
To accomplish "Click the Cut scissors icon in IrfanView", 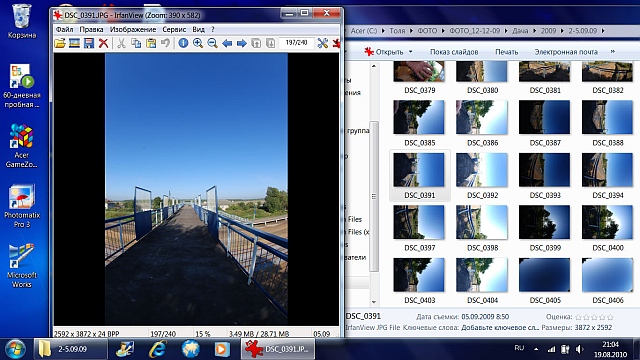I will 121,43.
